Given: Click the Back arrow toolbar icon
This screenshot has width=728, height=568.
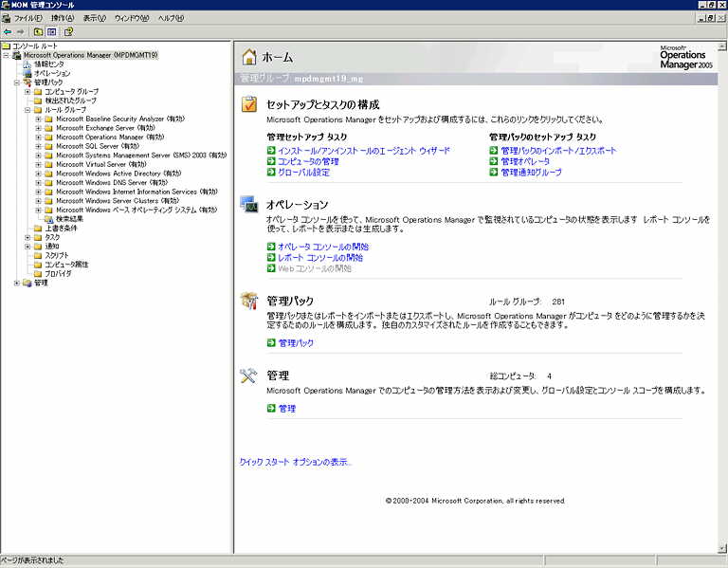Looking at the screenshot, I should click(x=8, y=32).
